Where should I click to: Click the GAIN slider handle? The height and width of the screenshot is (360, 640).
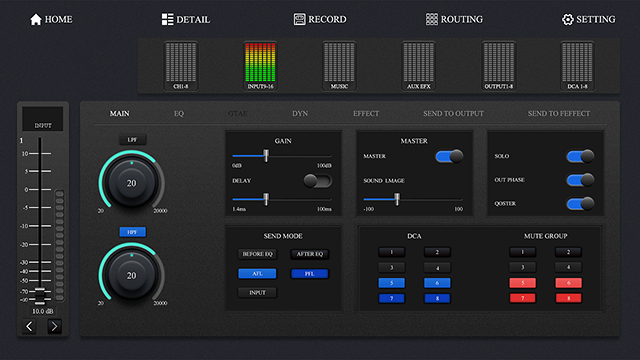tap(266, 156)
